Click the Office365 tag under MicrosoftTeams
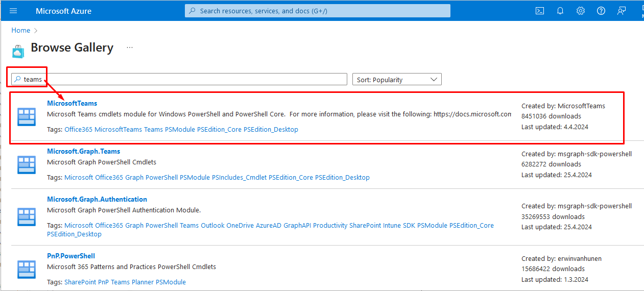644x291 pixels. pyautogui.click(x=79, y=130)
